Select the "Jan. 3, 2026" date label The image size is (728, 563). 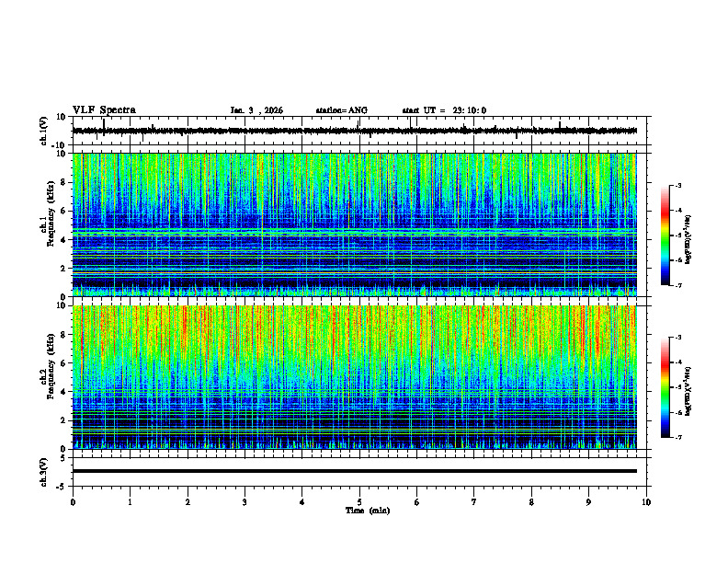coord(256,110)
